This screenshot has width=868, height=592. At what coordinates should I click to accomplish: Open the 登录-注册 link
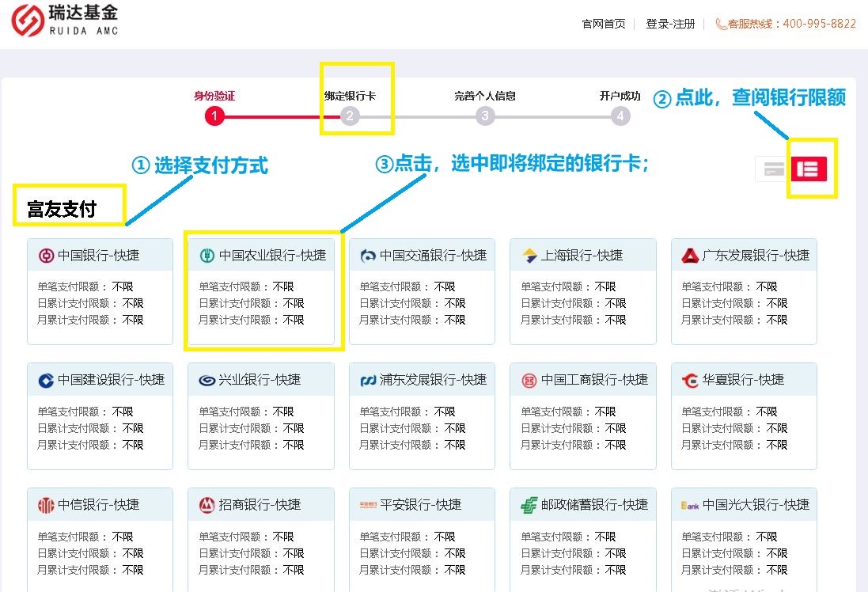click(670, 24)
